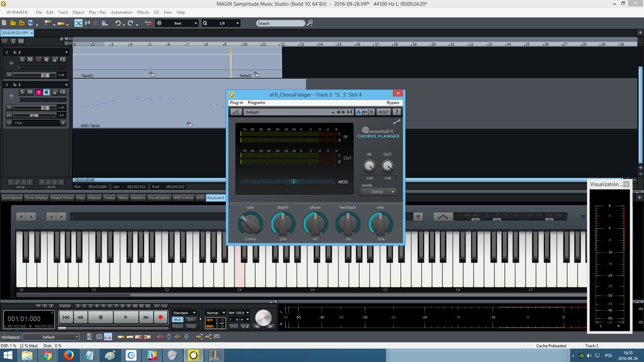Viewport: 644px width, 362px height.
Task: Click the wrench settings icon in ChorusFlanger plugin
Action: point(397,122)
